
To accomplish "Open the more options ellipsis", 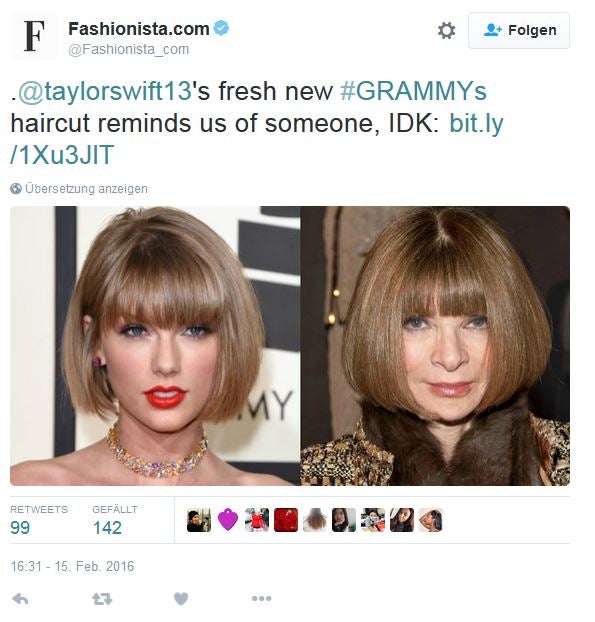I will click(x=262, y=598).
